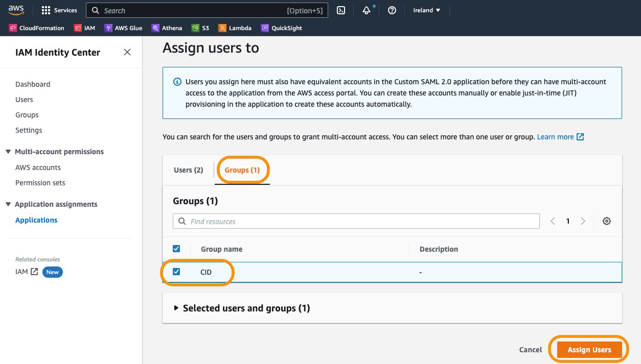The width and height of the screenshot is (641, 364).
Task: Open Groups in the sidebar
Action: (x=27, y=115)
